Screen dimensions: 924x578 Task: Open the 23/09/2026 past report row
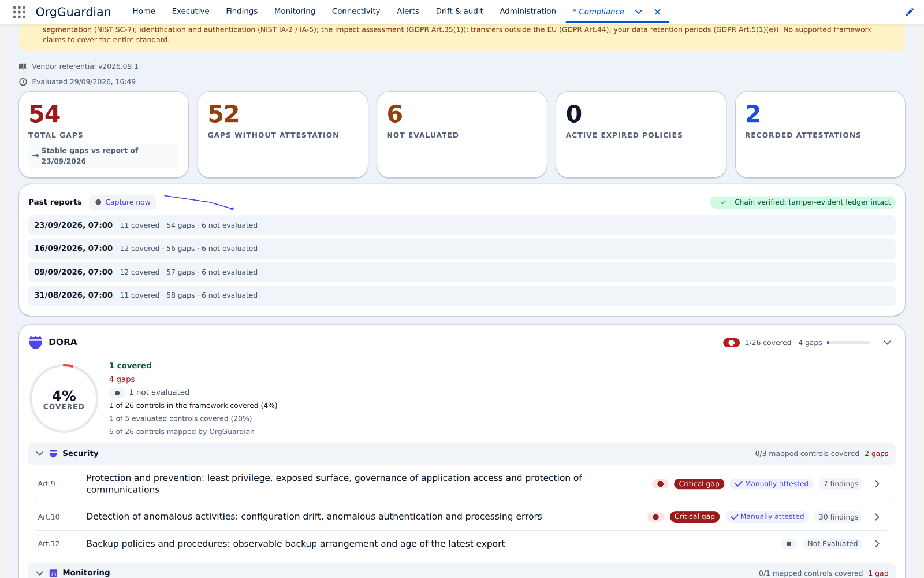[462, 225]
